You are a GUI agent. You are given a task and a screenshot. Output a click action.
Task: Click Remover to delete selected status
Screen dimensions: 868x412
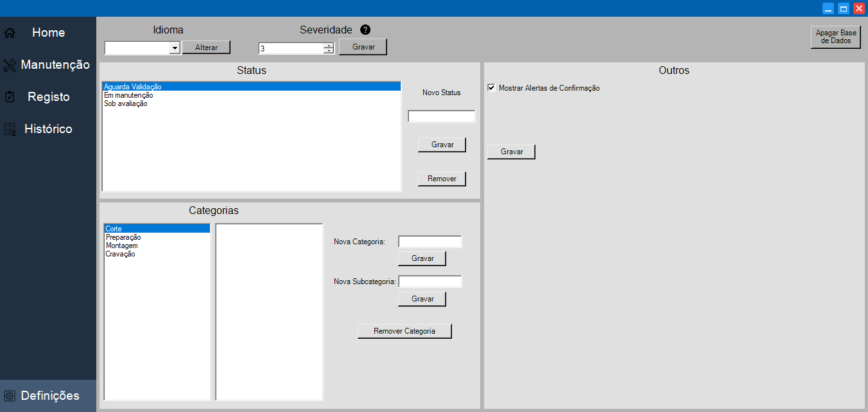[442, 178]
